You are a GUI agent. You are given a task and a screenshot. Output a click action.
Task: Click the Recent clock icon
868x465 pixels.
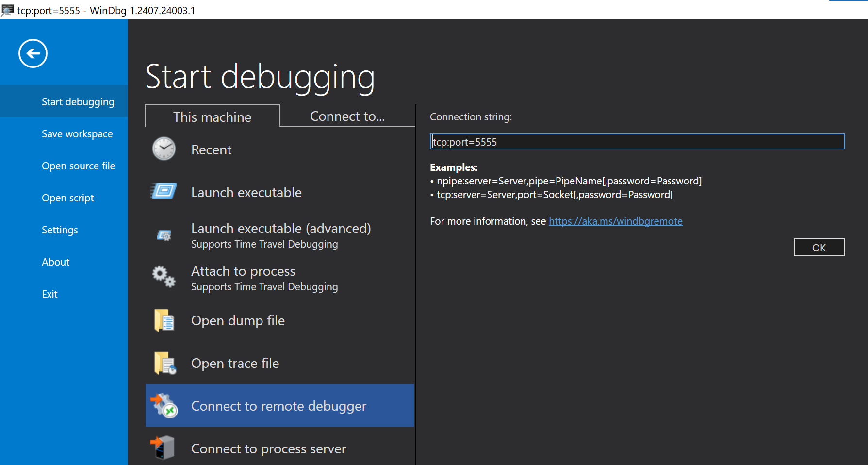point(164,149)
